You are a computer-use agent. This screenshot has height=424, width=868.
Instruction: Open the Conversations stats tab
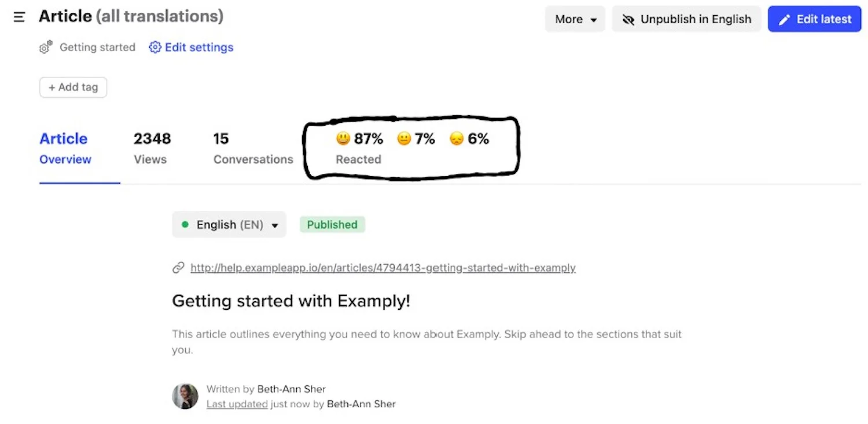pos(253,148)
